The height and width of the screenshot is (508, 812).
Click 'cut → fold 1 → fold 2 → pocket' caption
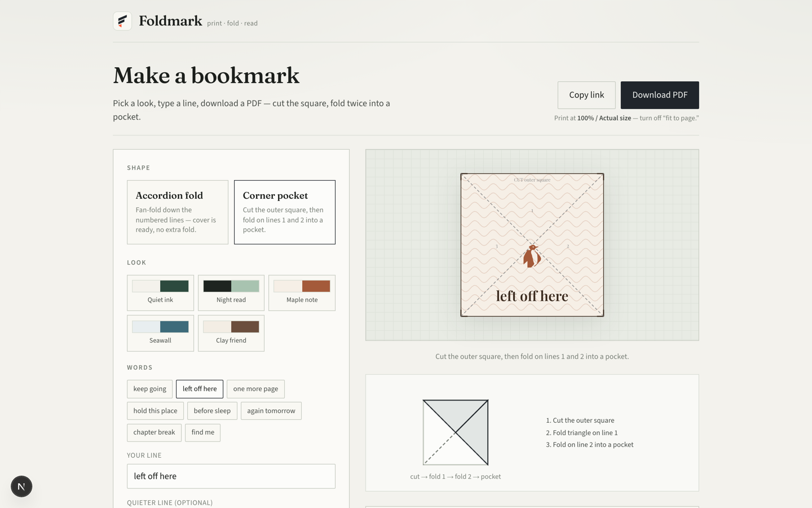click(x=456, y=477)
